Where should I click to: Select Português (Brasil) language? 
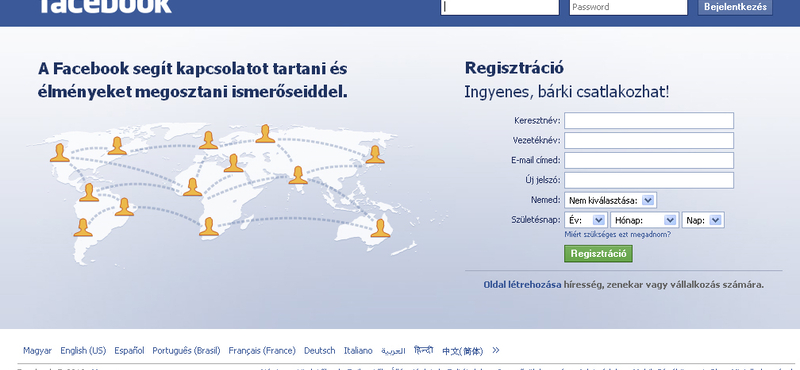pyautogui.click(x=186, y=351)
